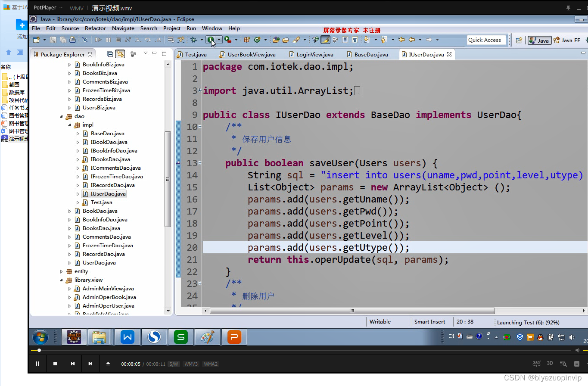Click the Open Type icon
The height and width of the screenshot is (386, 588).
pos(276,40)
